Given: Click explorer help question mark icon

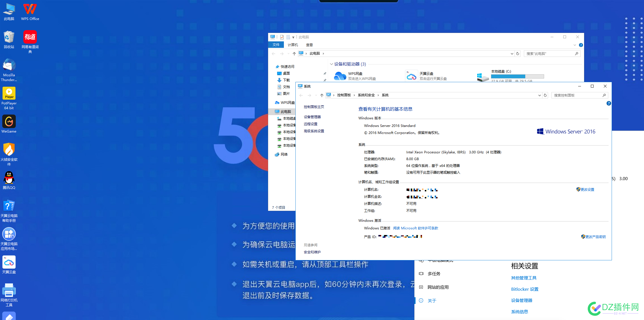Looking at the screenshot, I should [x=581, y=45].
